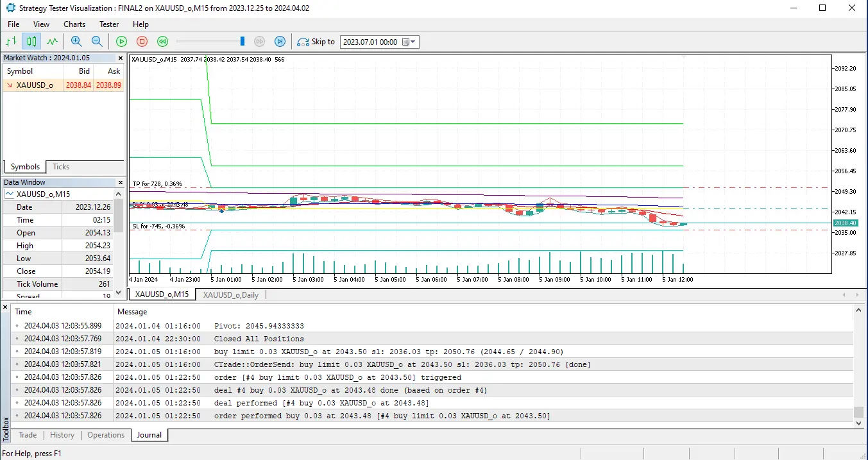Close the Toolbox panel
The image size is (868, 460).
(6, 307)
